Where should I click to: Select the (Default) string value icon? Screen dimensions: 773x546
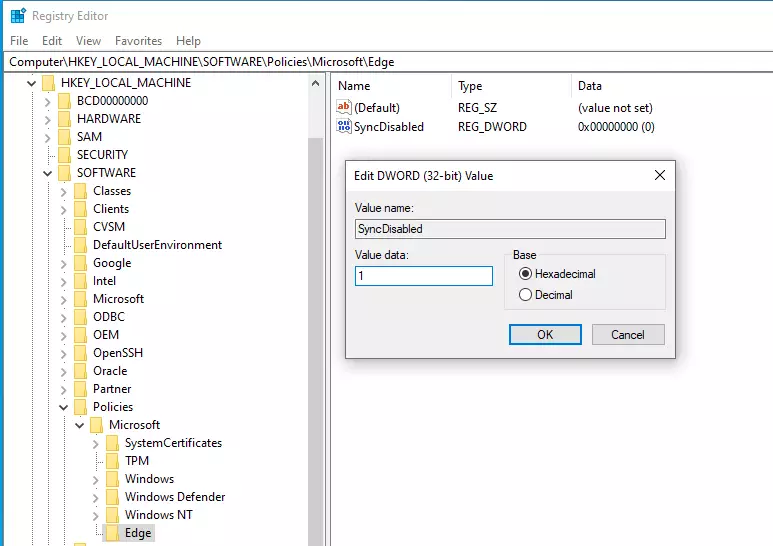coord(344,107)
